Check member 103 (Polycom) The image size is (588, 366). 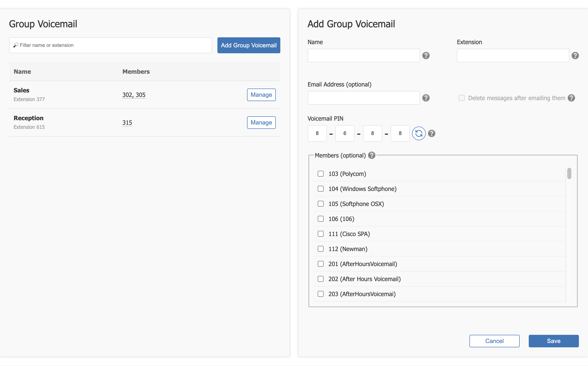(x=321, y=174)
